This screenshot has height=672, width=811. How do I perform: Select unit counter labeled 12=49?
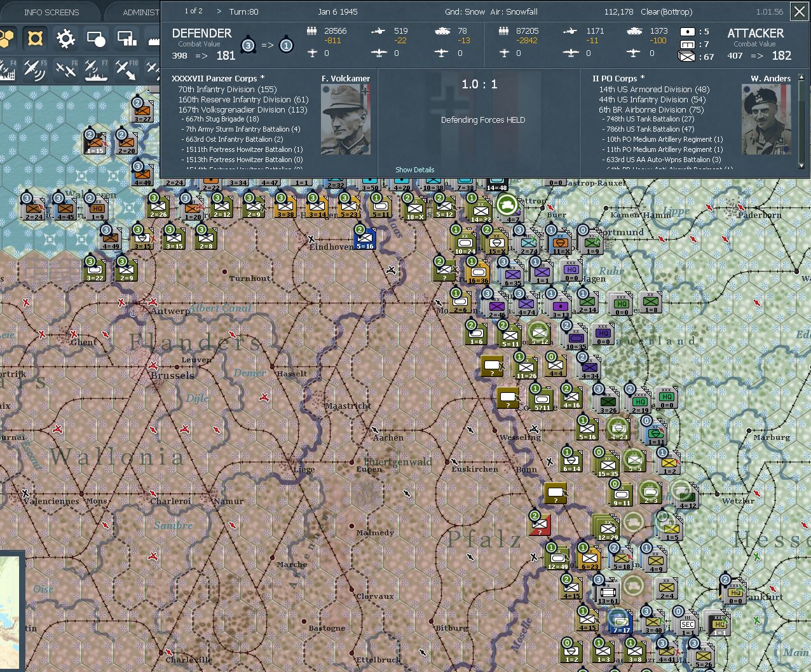pyautogui.click(x=557, y=558)
